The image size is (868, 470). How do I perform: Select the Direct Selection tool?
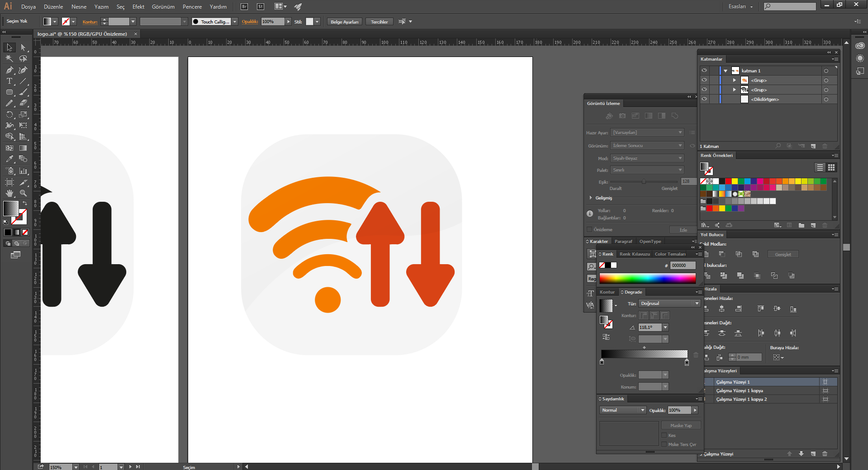tap(23, 47)
